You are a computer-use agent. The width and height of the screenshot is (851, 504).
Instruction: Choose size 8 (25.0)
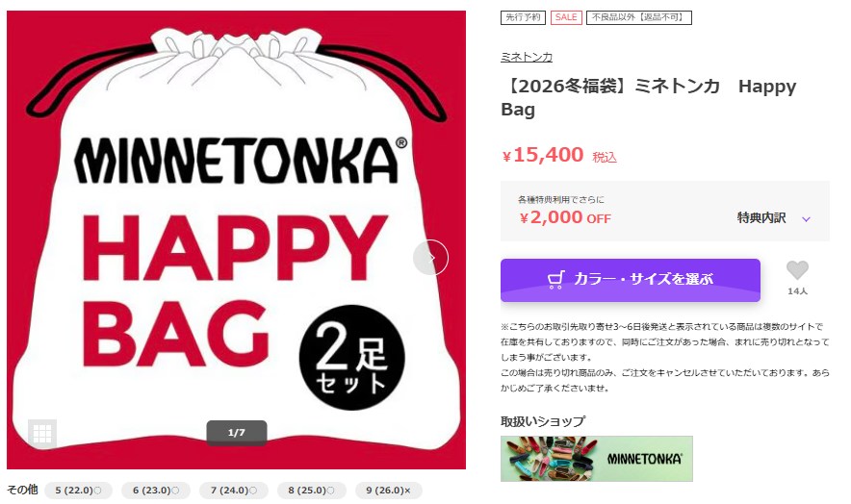[312, 490]
